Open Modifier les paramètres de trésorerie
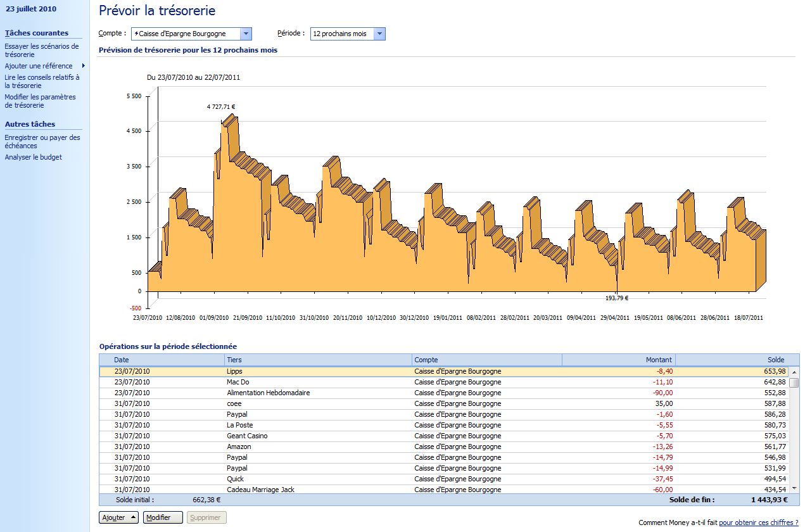Image resolution: width=805 pixels, height=532 pixels. [x=40, y=101]
